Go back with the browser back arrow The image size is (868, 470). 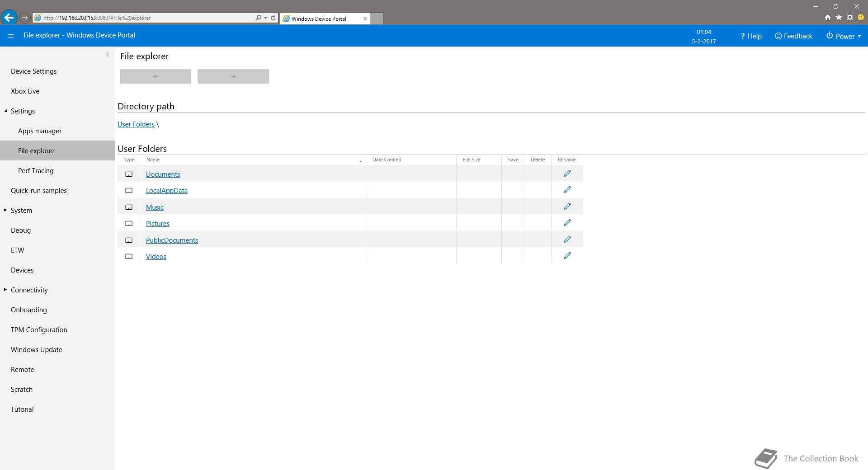pyautogui.click(x=9, y=18)
